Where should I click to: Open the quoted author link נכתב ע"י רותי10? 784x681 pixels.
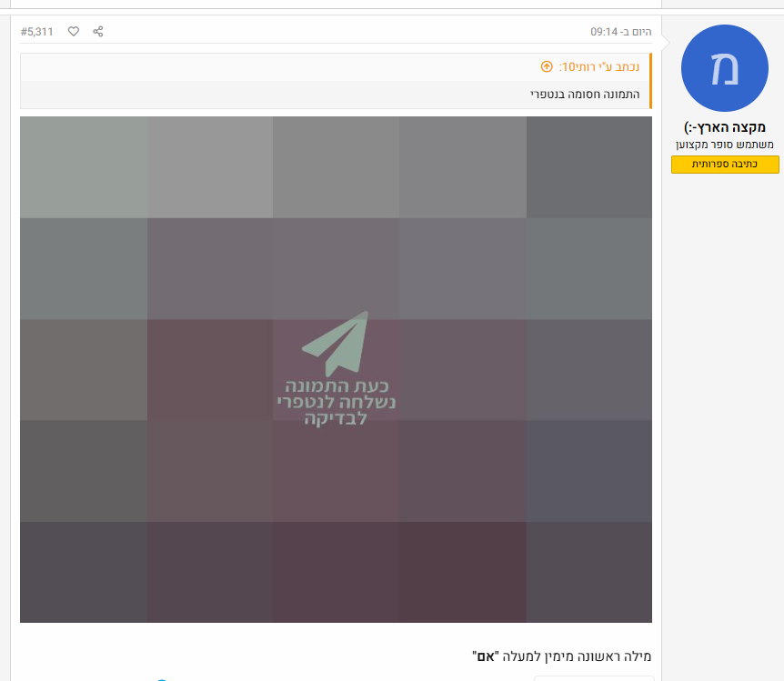click(599, 67)
